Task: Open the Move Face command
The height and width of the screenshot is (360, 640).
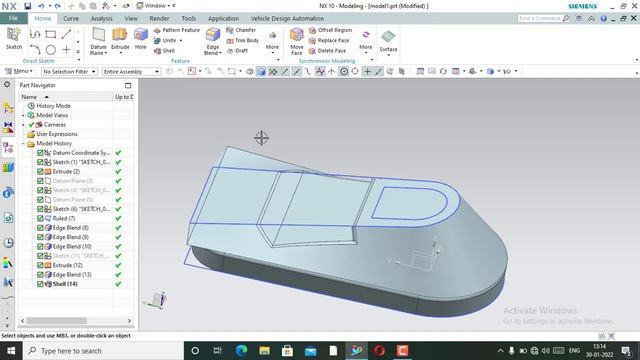Action: 297,41
